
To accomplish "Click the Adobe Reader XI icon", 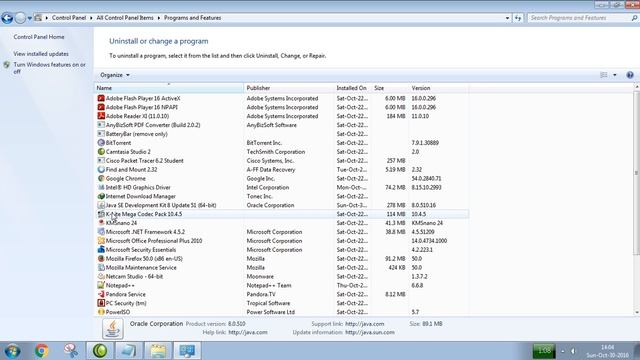I will (x=101, y=116).
